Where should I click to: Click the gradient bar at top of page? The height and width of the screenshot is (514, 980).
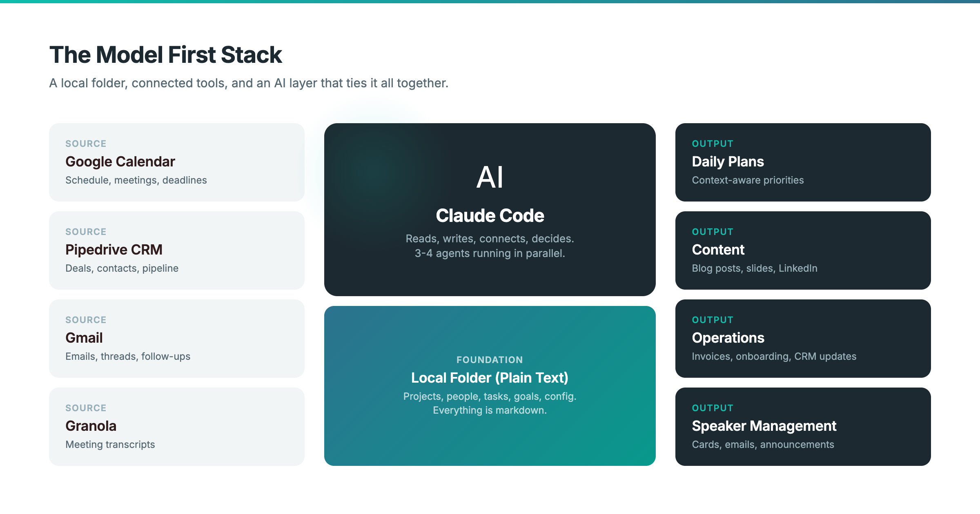click(x=490, y=2)
